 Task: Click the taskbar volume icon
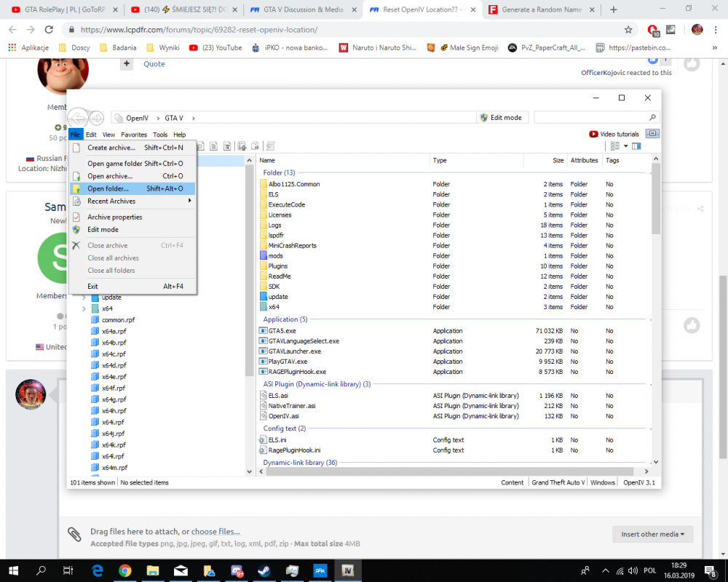point(633,571)
